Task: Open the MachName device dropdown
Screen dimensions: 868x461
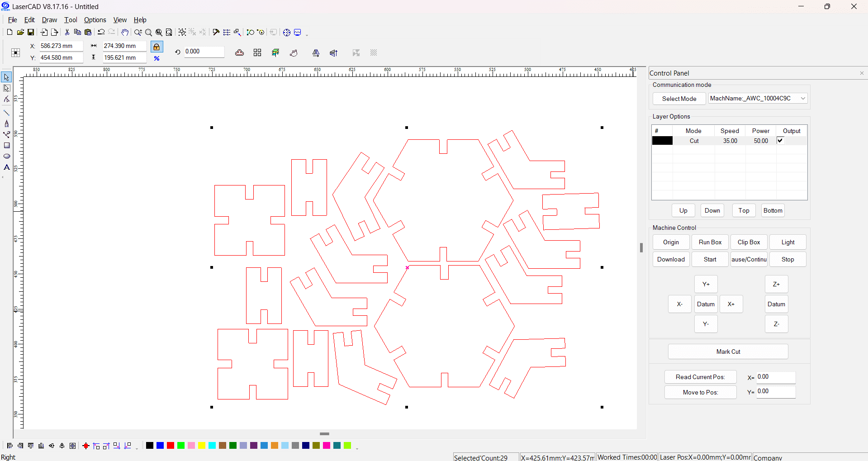Action: (803, 98)
